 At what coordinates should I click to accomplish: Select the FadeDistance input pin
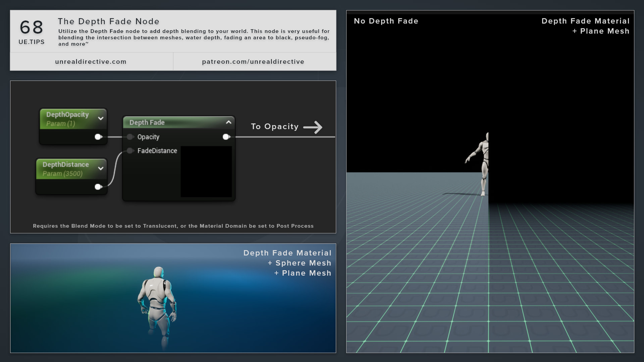pos(130,151)
